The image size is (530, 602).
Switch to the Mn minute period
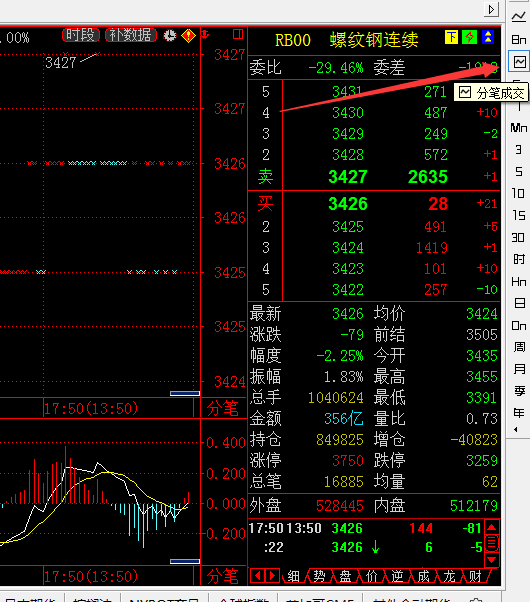(518, 127)
